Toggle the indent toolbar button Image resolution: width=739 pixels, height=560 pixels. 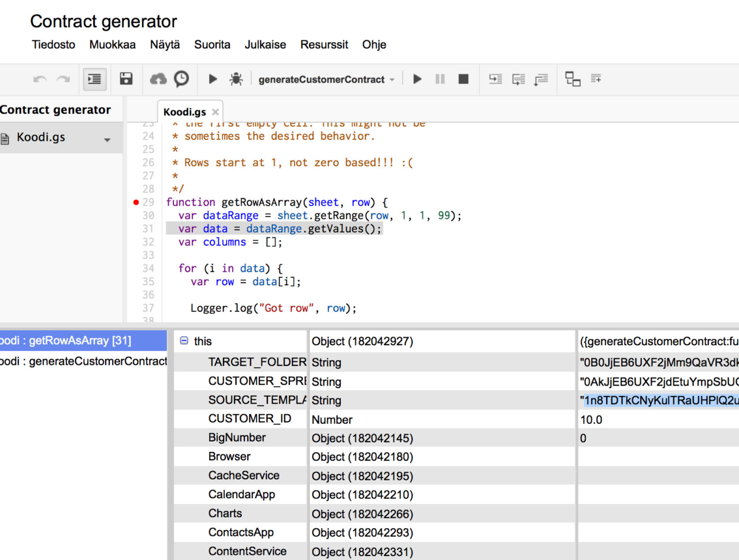click(x=95, y=79)
